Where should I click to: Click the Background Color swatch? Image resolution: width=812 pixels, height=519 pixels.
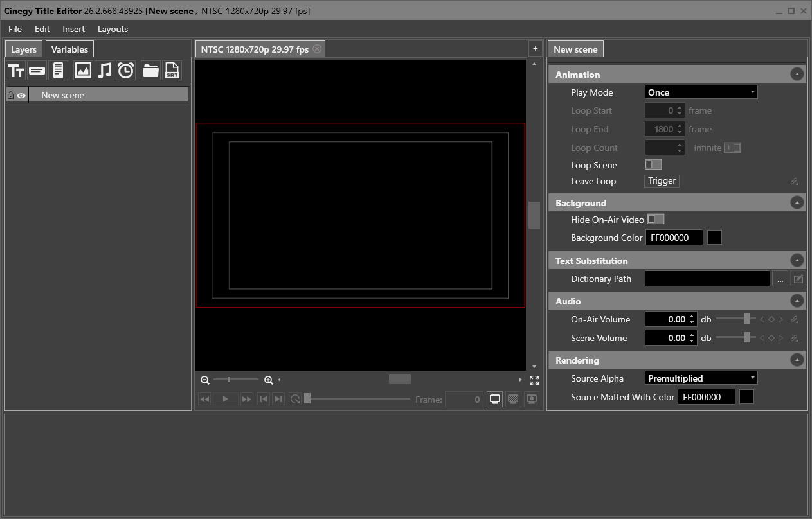coord(714,238)
